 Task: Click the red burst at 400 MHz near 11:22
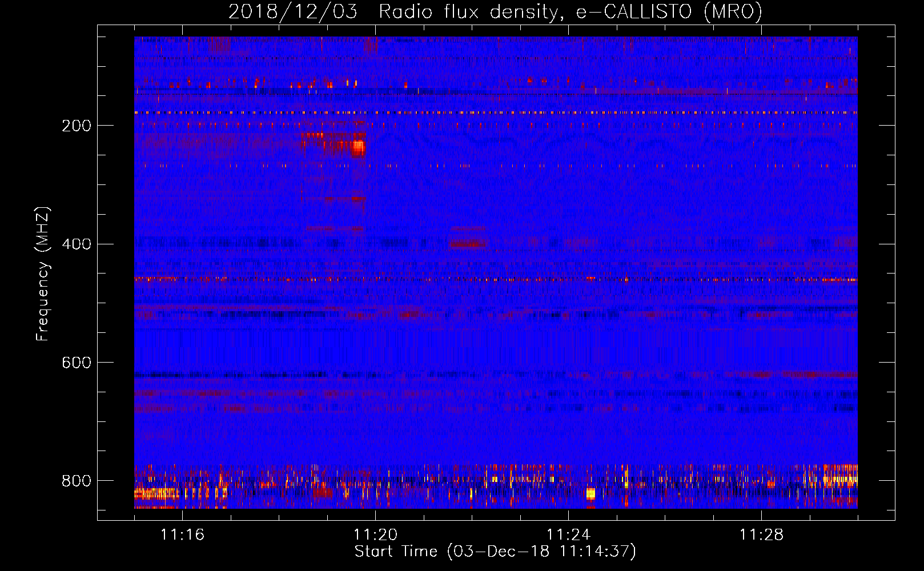[x=468, y=244]
